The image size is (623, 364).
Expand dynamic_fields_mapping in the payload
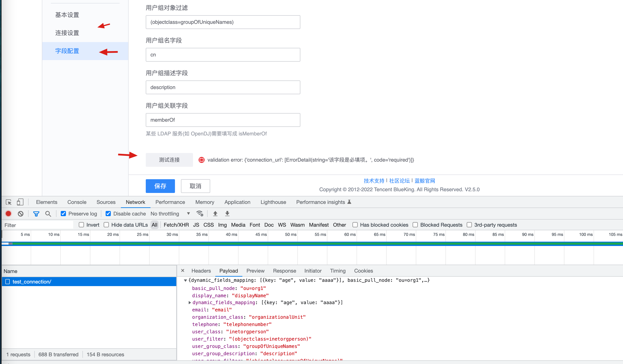click(189, 302)
